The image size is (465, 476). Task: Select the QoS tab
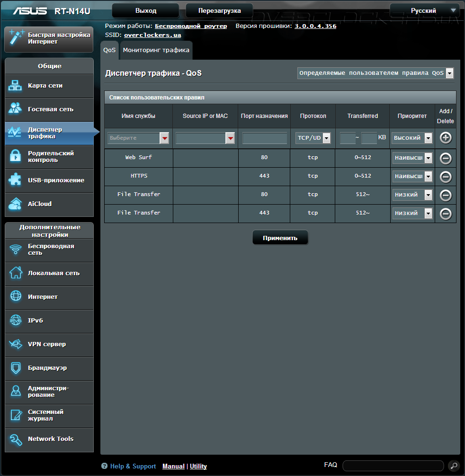pos(109,50)
